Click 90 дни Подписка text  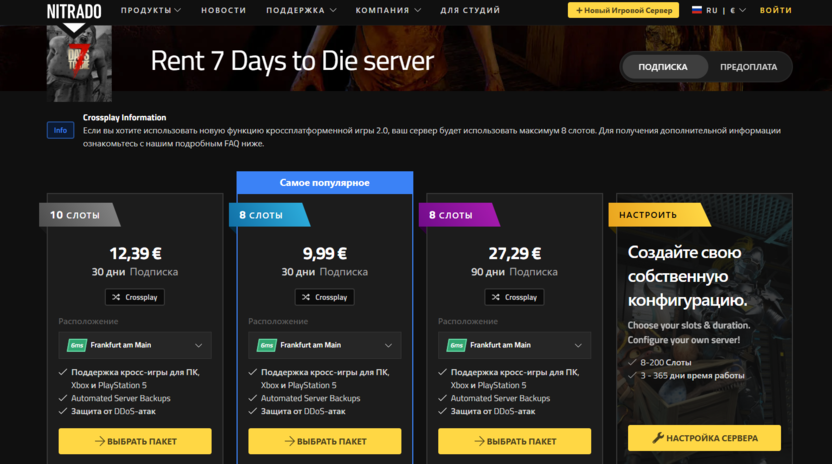(514, 272)
